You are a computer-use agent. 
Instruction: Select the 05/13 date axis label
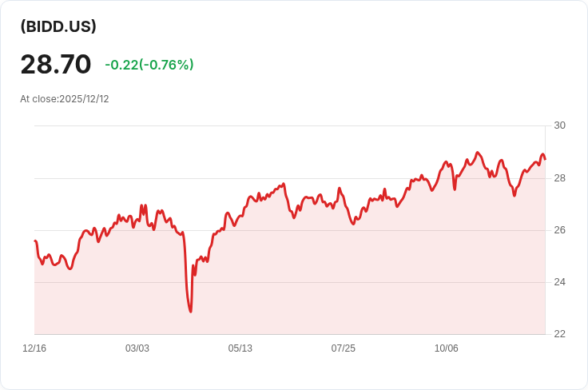pos(240,348)
